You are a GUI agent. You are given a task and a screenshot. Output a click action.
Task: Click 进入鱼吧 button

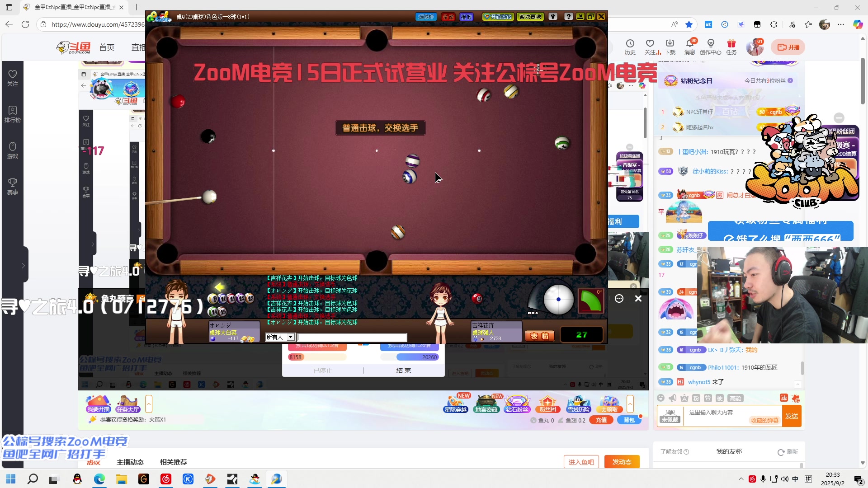point(581,462)
